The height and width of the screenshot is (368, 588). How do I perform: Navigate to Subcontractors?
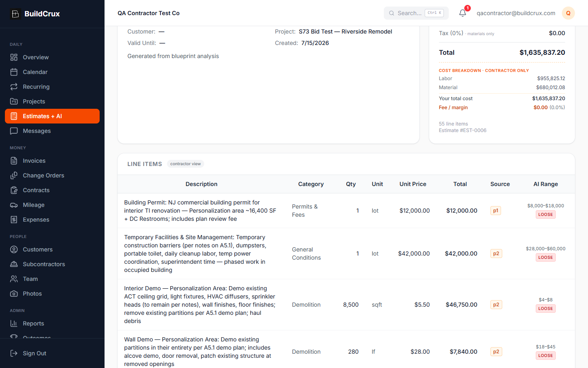click(x=52, y=264)
